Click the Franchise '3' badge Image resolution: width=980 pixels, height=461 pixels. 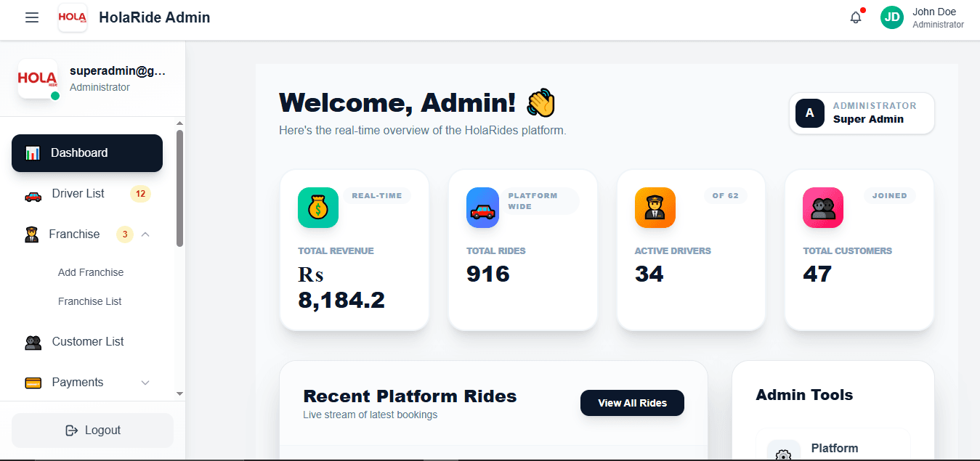click(x=125, y=234)
